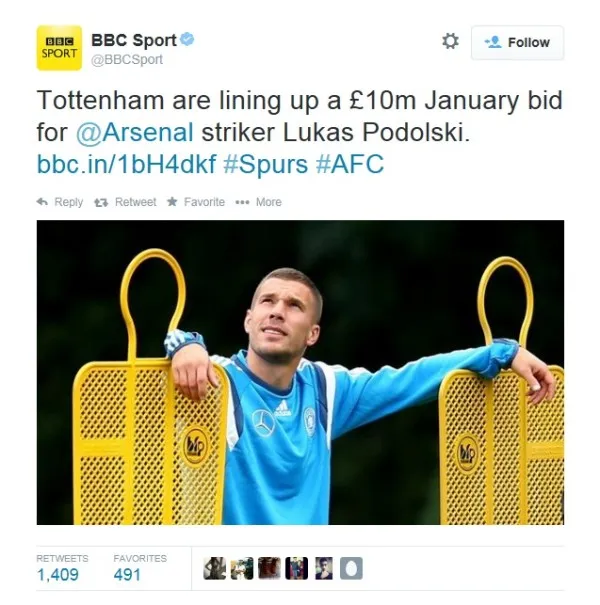Viewport: 600px width, 605px height.
Task: Click the third retweeter avatar thumbnail
Action: tap(269, 568)
